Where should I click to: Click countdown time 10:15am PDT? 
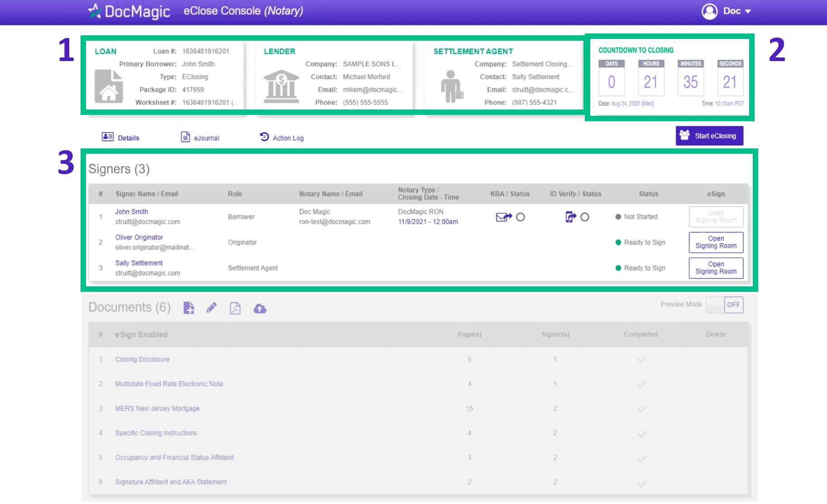[729, 104]
